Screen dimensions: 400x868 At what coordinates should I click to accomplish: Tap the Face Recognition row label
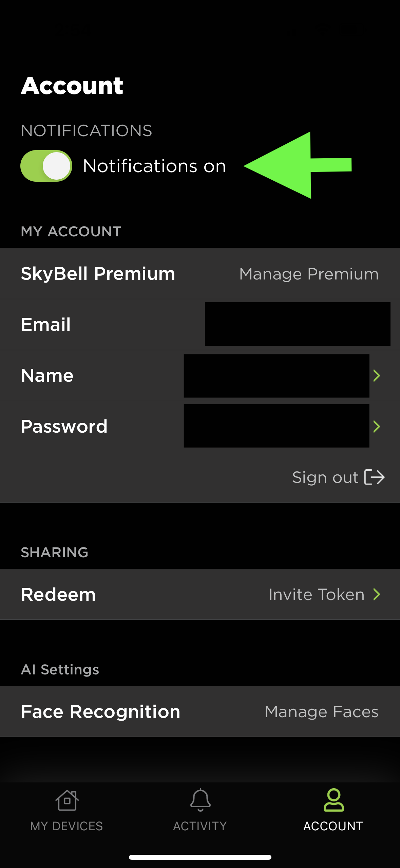tap(100, 711)
